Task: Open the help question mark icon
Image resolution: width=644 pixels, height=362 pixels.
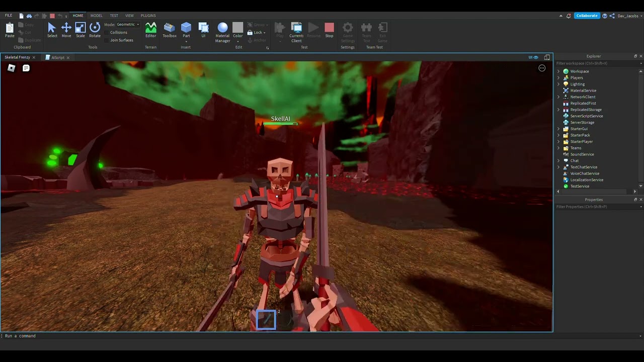Action: tap(605, 16)
